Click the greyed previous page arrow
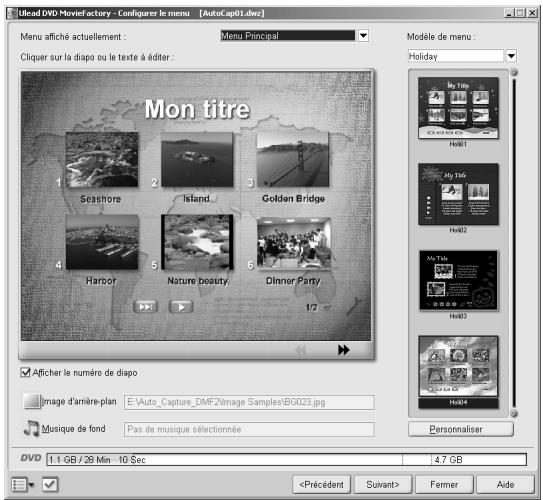 coord(300,350)
